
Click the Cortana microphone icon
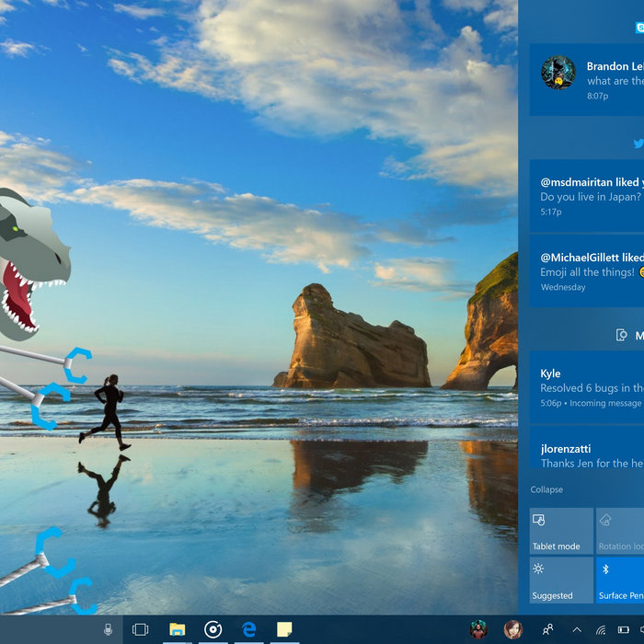(x=108, y=630)
